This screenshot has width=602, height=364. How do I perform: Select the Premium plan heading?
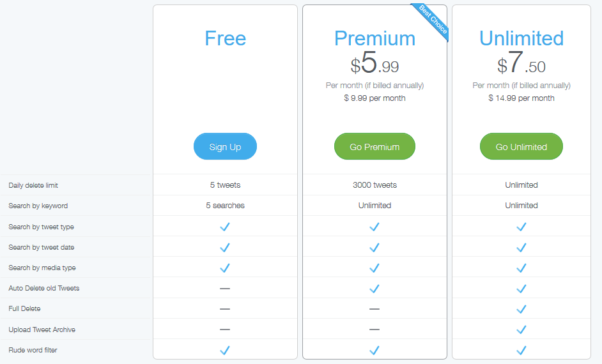pos(374,38)
